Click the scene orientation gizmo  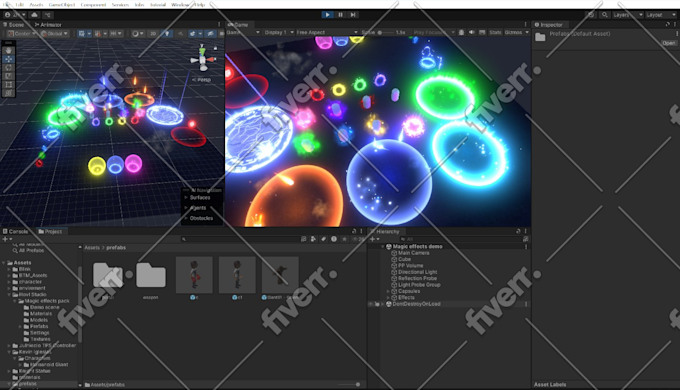pyautogui.click(x=203, y=58)
